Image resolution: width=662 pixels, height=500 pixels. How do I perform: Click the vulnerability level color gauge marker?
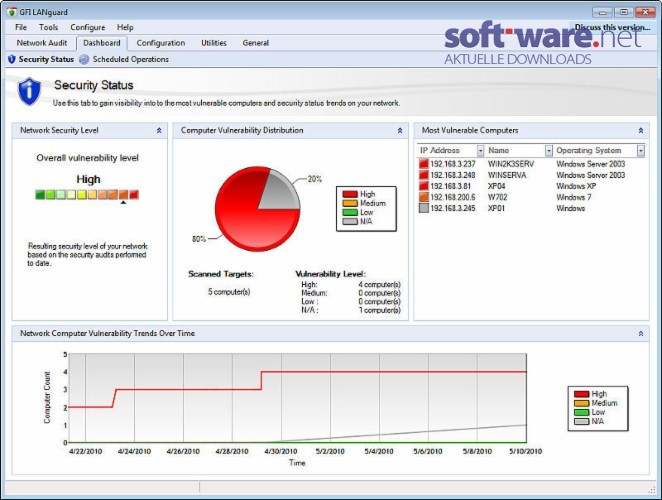pos(123,202)
